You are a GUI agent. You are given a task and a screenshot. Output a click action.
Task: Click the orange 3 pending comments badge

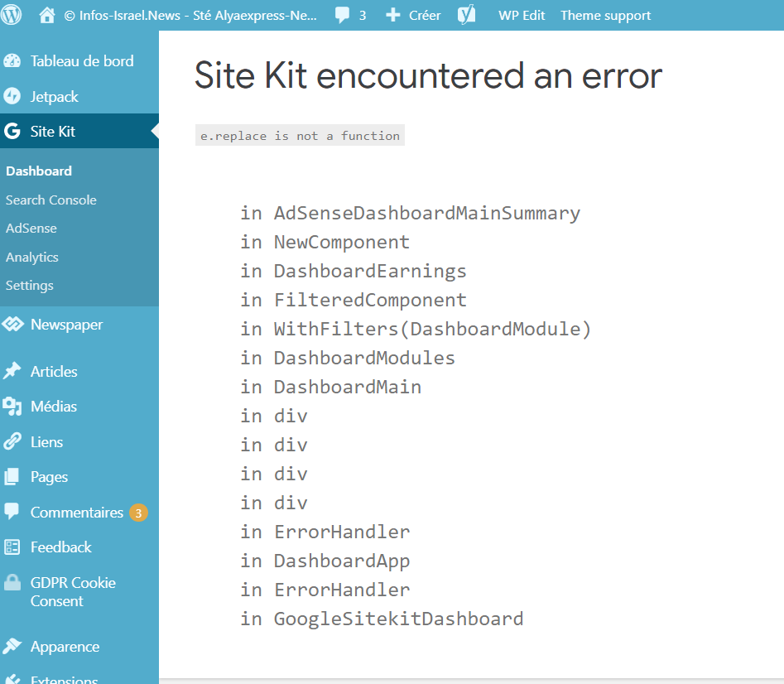[x=138, y=513]
